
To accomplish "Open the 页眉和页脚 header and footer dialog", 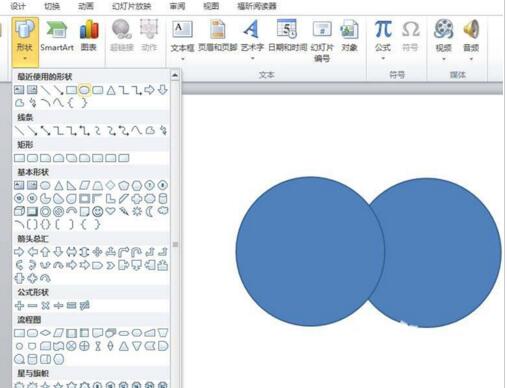I will (x=217, y=36).
